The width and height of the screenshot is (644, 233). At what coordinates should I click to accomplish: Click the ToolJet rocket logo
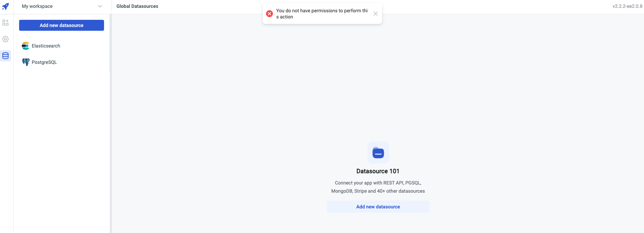pyautogui.click(x=5, y=6)
